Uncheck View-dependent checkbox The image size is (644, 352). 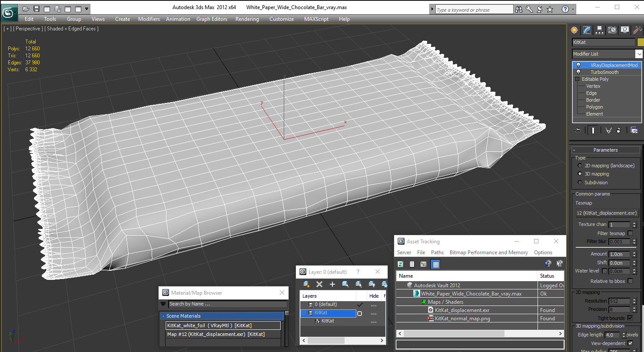[x=631, y=343]
